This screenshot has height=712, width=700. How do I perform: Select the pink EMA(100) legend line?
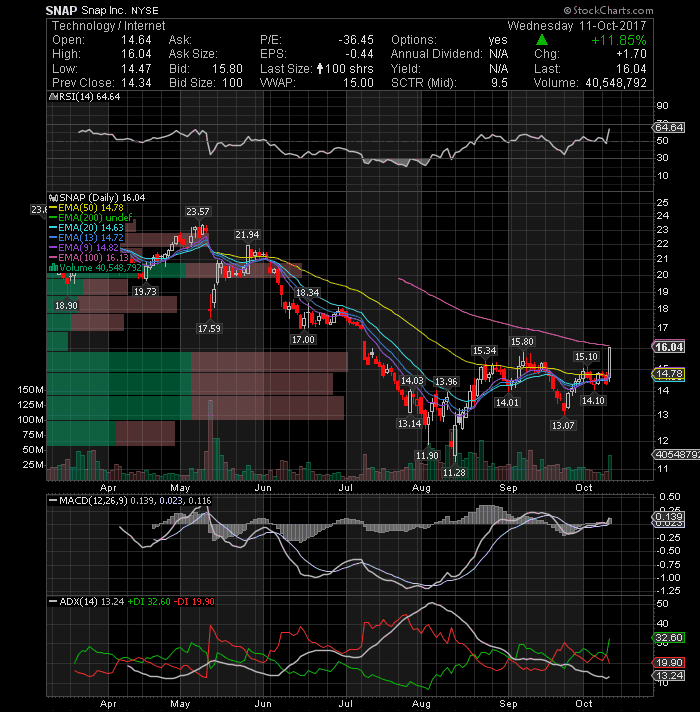tap(53, 257)
